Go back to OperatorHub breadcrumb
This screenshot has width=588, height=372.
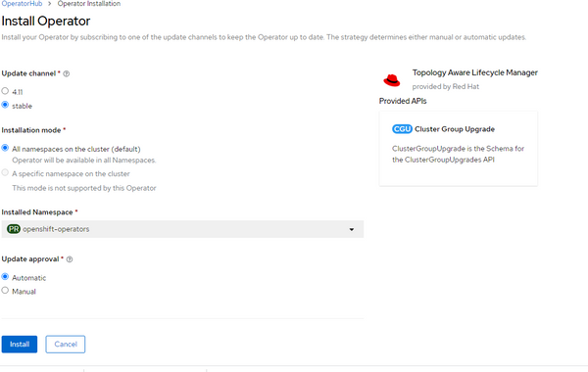point(22,3)
